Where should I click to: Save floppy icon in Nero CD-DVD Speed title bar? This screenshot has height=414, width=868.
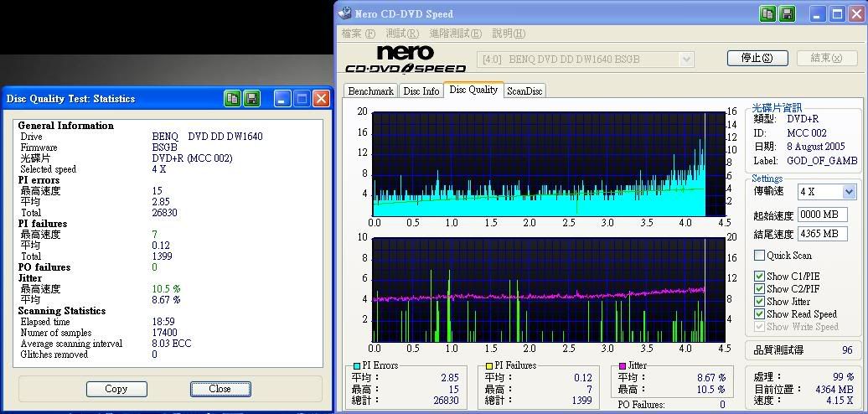pos(788,14)
